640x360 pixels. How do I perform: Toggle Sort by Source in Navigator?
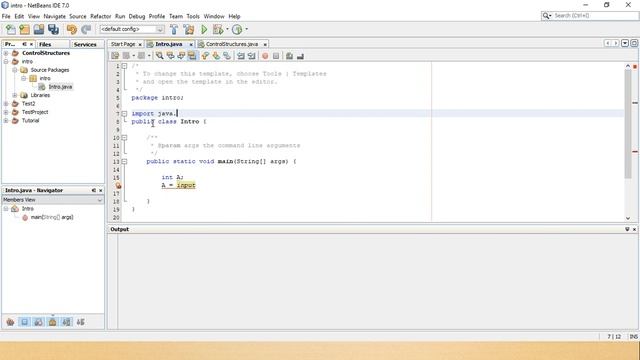pos(81,322)
